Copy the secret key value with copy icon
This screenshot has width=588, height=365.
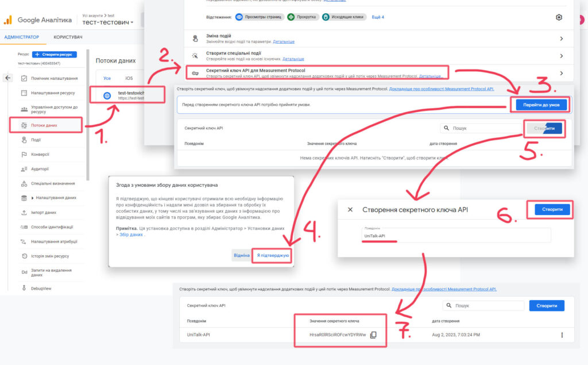tap(373, 335)
